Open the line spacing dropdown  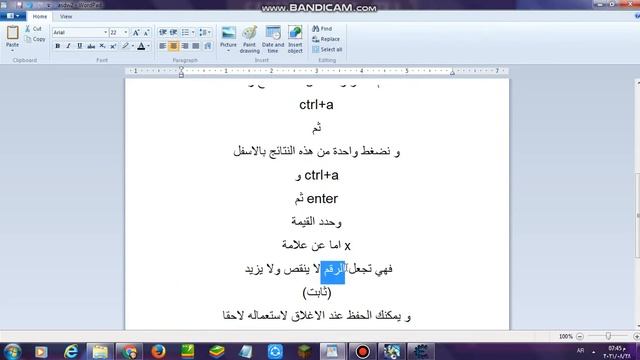point(205,32)
